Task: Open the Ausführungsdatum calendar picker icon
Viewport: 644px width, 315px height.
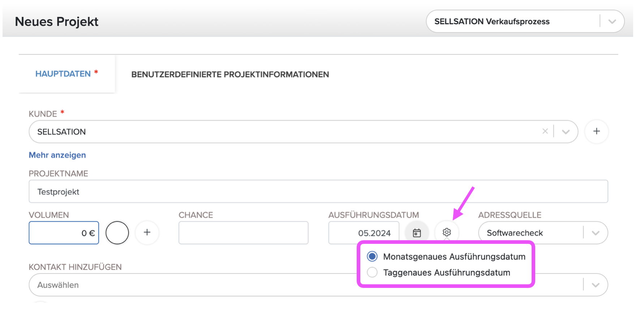Action: tap(417, 233)
